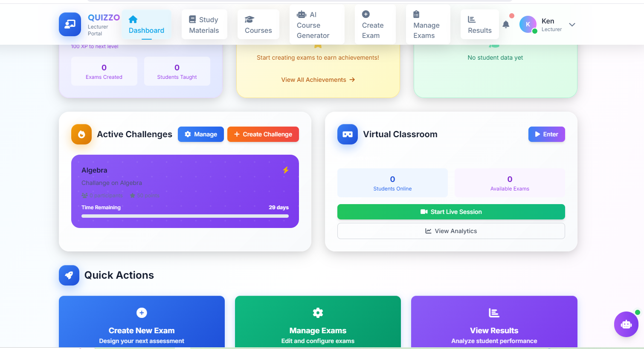Click the '29 days' remaining text
The height and width of the screenshot is (349, 644).
278,208
